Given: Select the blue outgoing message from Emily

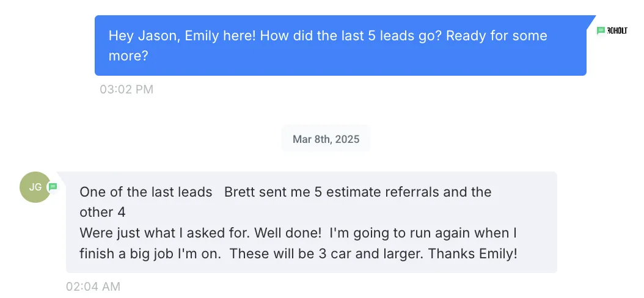Looking at the screenshot, I should tap(340, 46).
